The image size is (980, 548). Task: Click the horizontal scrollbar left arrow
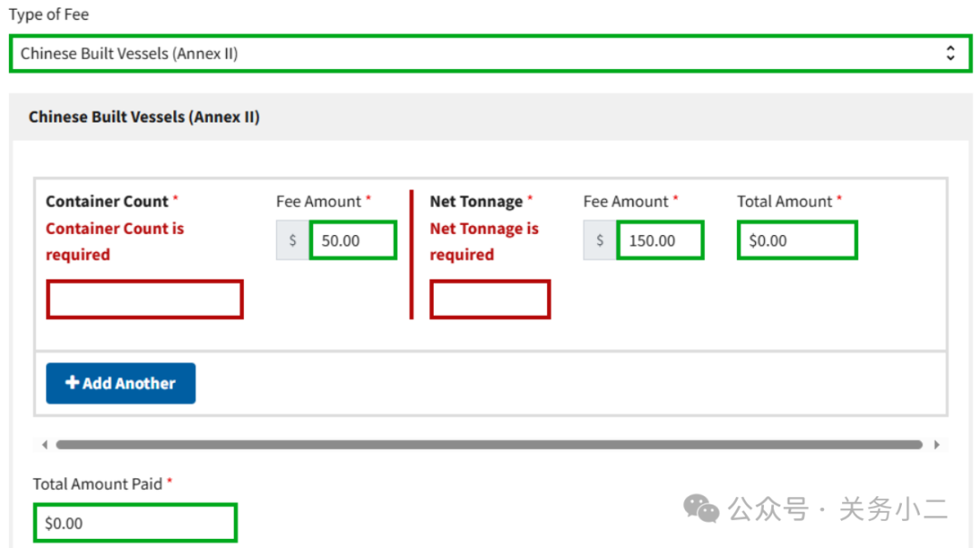[x=44, y=445]
